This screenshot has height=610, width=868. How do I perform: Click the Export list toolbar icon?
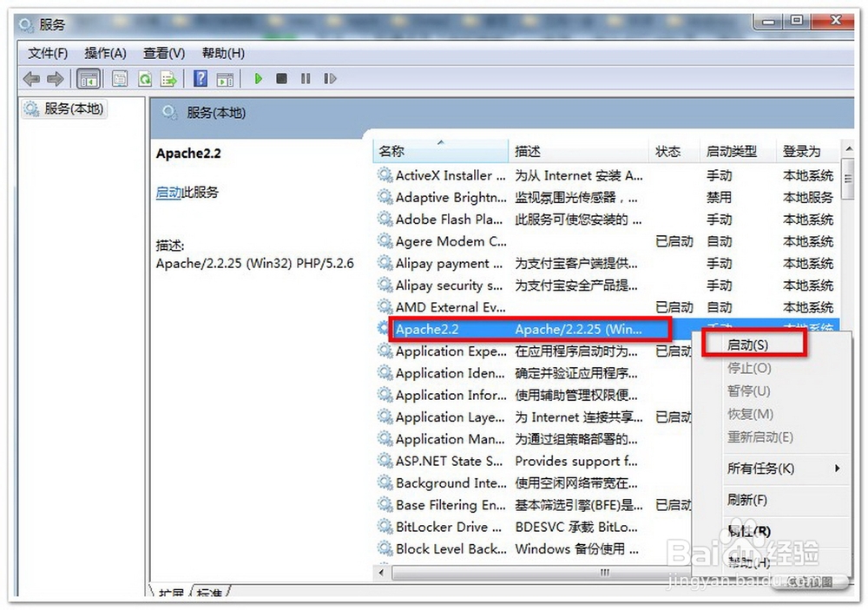pyautogui.click(x=168, y=79)
